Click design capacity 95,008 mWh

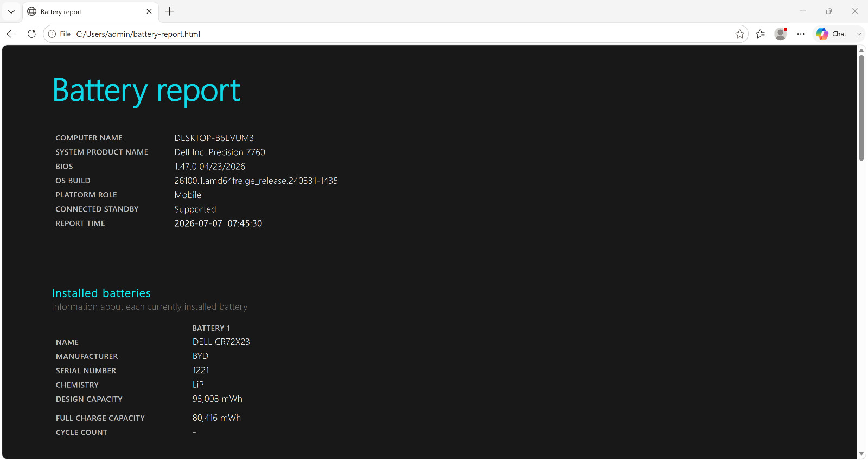click(218, 399)
